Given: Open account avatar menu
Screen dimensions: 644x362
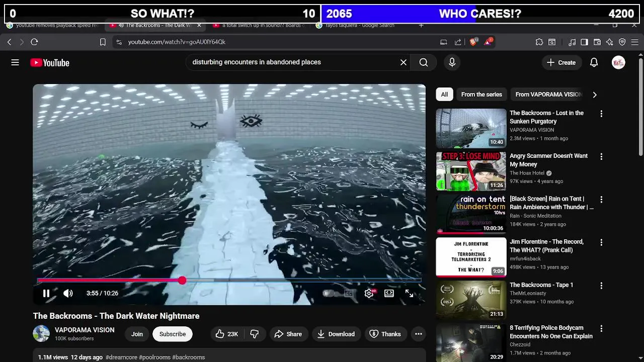Looking at the screenshot, I should point(618,62).
